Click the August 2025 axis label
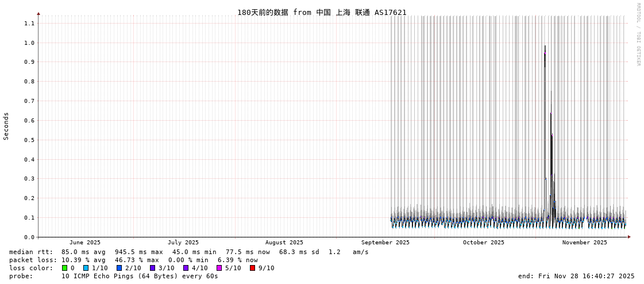This screenshot has height=284, width=644. pyautogui.click(x=284, y=243)
